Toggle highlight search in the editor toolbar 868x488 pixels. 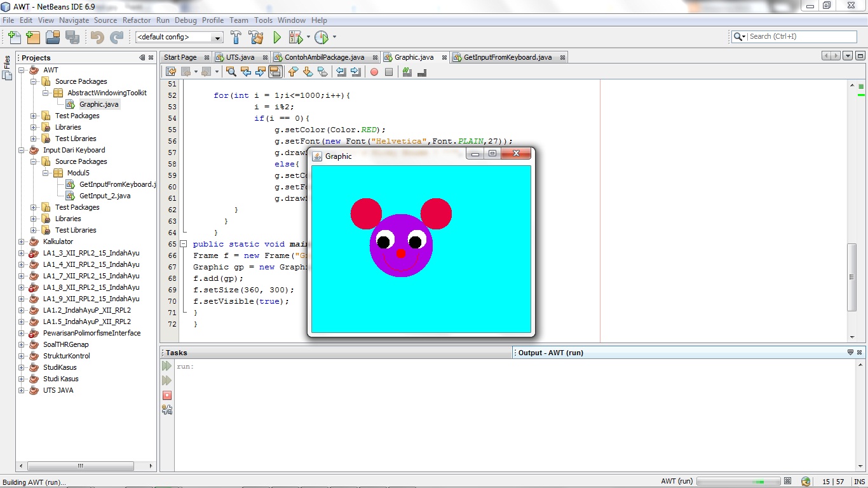coord(275,71)
